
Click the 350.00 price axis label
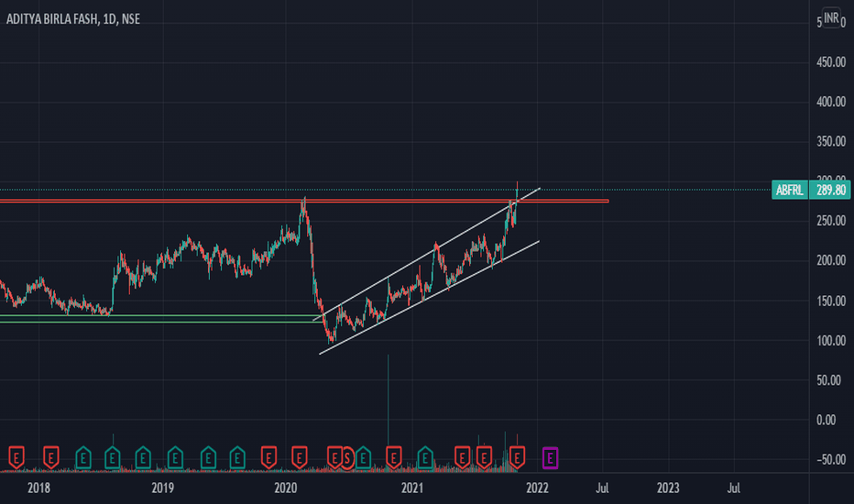point(831,142)
